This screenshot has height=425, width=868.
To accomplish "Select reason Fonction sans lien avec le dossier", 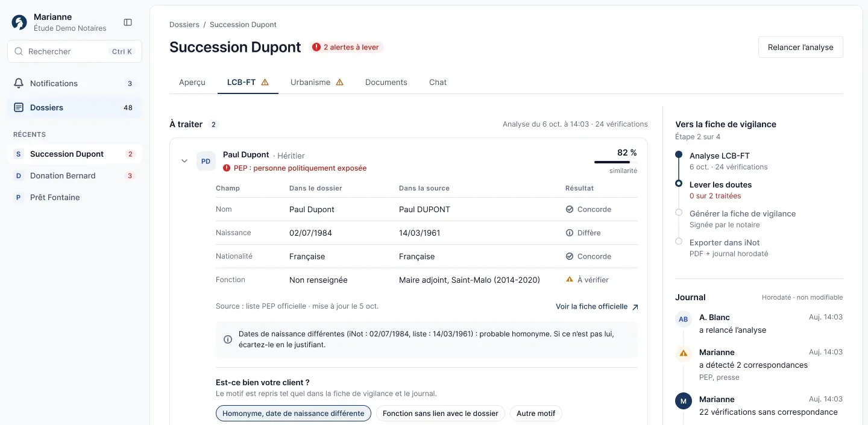I will [x=441, y=414].
